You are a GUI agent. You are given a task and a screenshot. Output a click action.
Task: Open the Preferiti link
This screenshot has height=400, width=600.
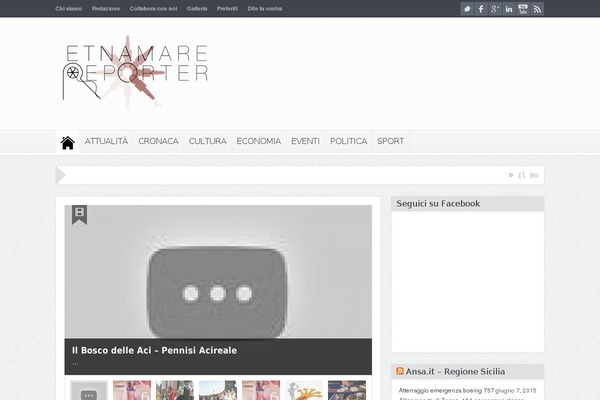(x=227, y=8)
